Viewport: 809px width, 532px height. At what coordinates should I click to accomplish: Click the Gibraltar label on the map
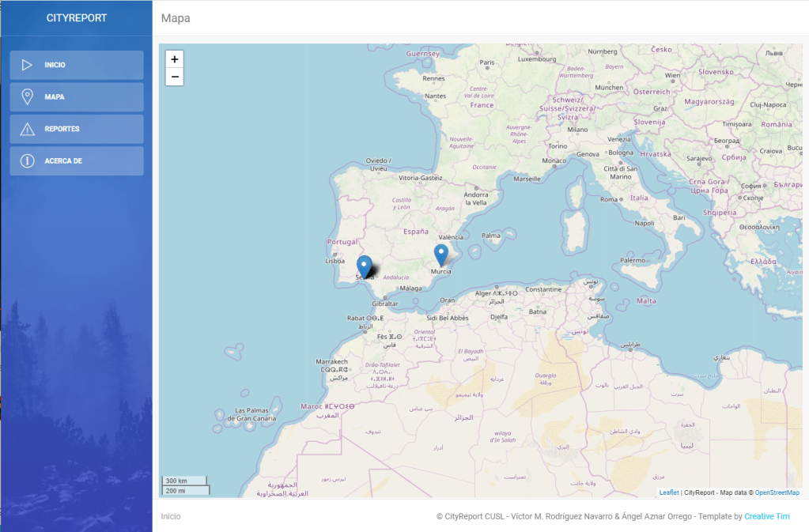coord(384,304)
